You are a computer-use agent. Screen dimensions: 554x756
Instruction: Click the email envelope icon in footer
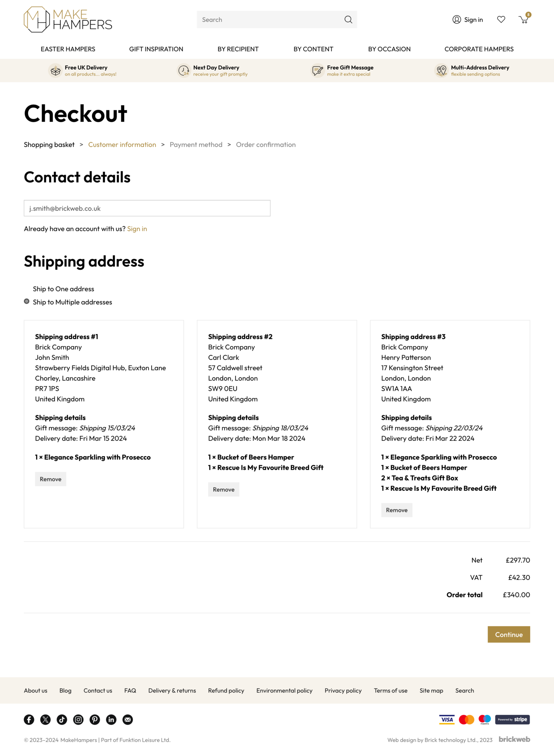point(127,720)
